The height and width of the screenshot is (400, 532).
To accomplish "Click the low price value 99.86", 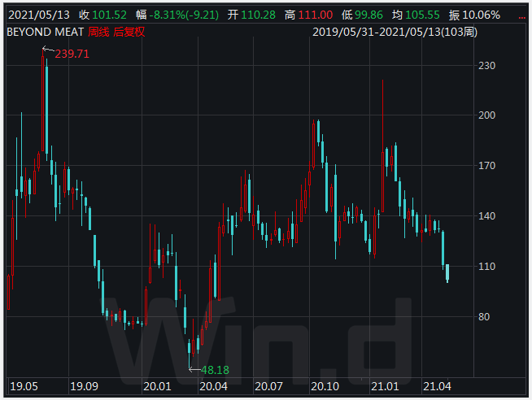I will [x=368, y=15].
